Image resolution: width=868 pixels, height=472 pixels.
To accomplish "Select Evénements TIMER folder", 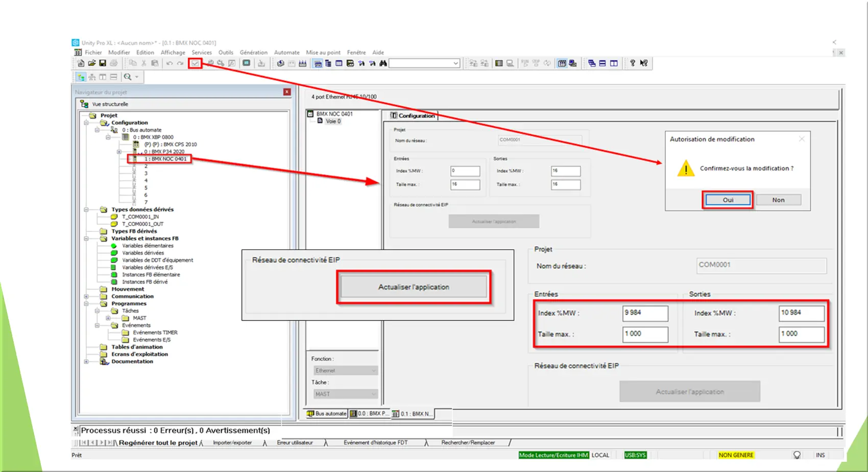I will click(x=155, y=333).
